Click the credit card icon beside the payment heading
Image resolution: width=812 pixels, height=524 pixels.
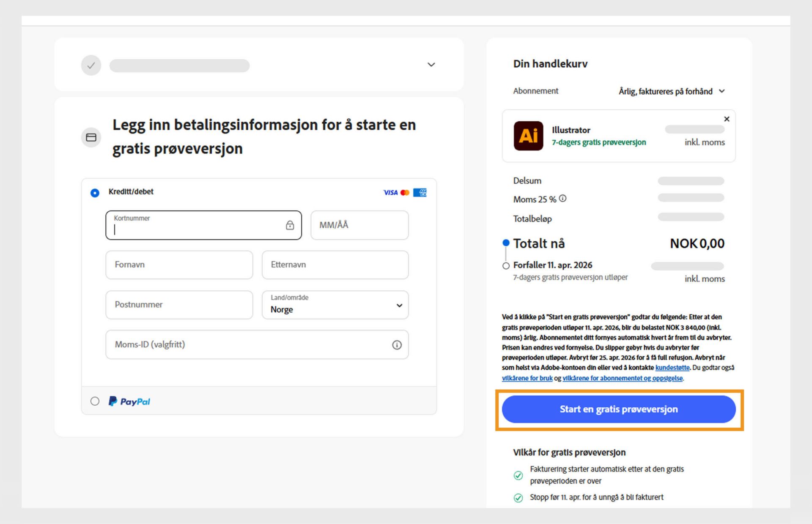[91, 137]
